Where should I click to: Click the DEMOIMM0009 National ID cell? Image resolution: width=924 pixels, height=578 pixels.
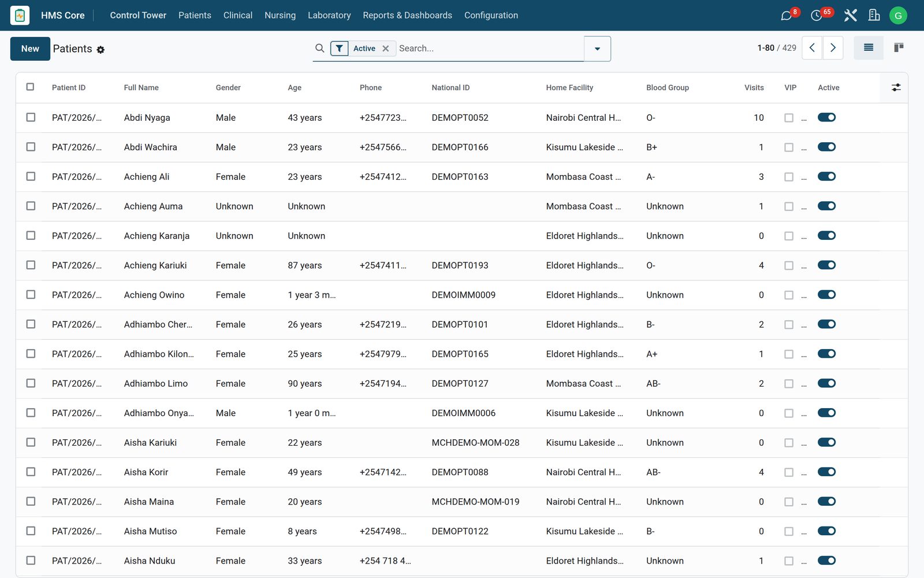coord(464,295)
